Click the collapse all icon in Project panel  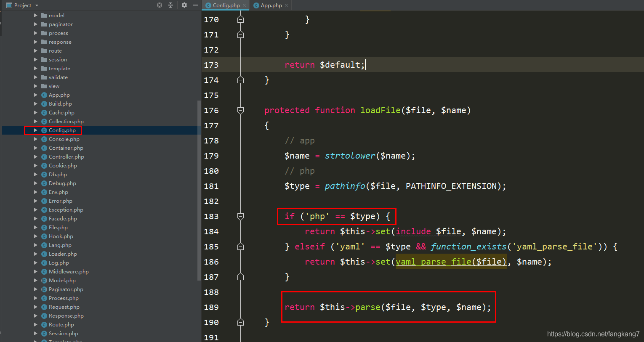(x=170, y=5)
